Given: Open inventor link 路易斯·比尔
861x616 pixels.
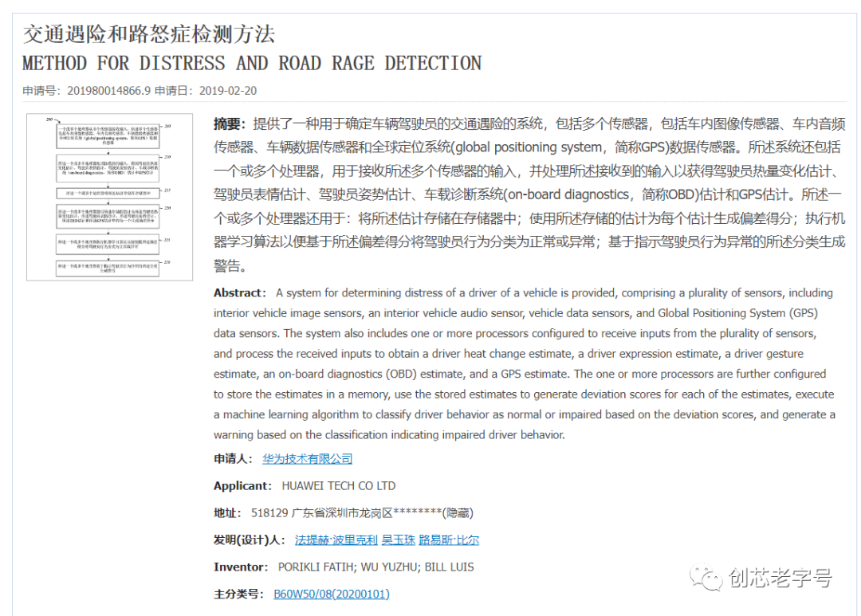Looking at the screenshot, I should tap(449, 540).
